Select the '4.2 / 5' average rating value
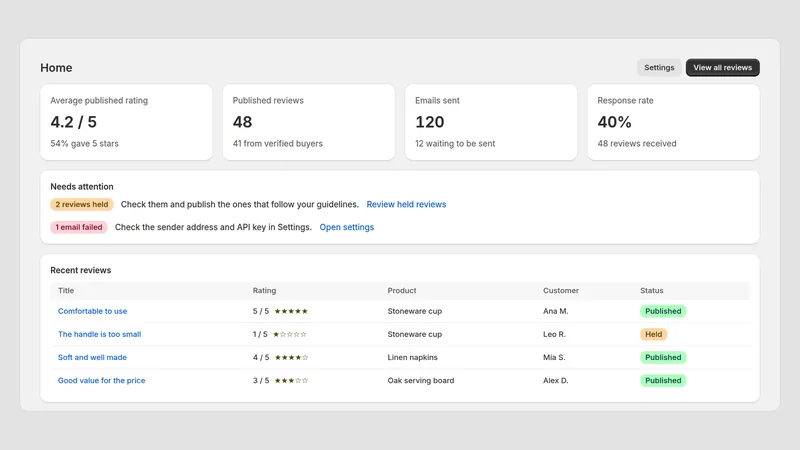This screenshot has width=800, height=450. pos(73,122)
